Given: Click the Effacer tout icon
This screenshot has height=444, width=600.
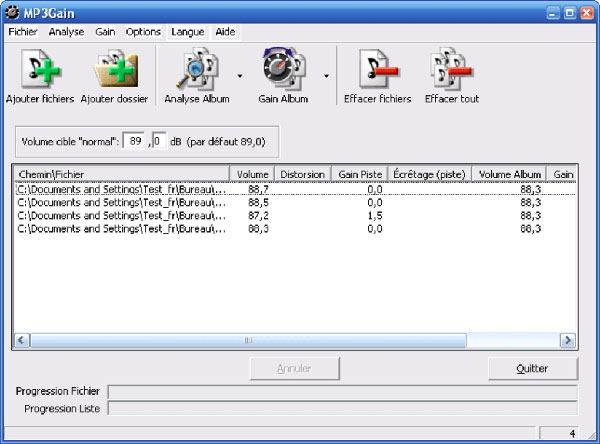Looking at the screenshot, I should (451, 70).
